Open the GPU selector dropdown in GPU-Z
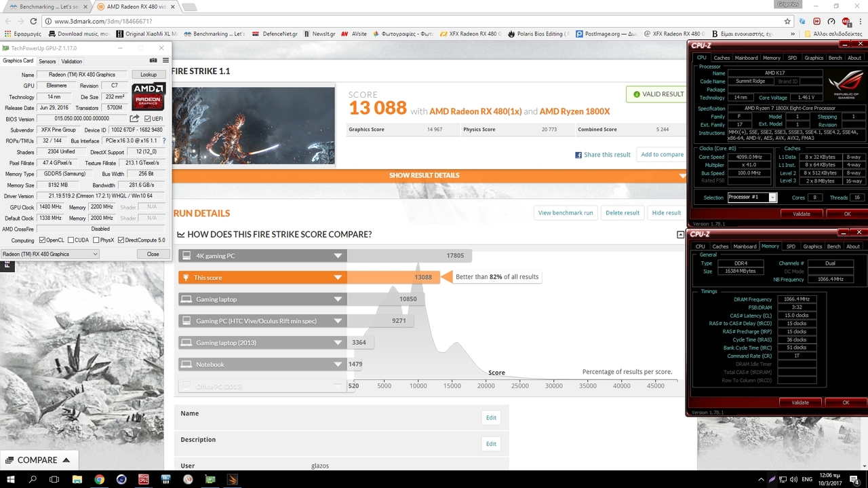The image size is (868, 488). click(50, 254)
